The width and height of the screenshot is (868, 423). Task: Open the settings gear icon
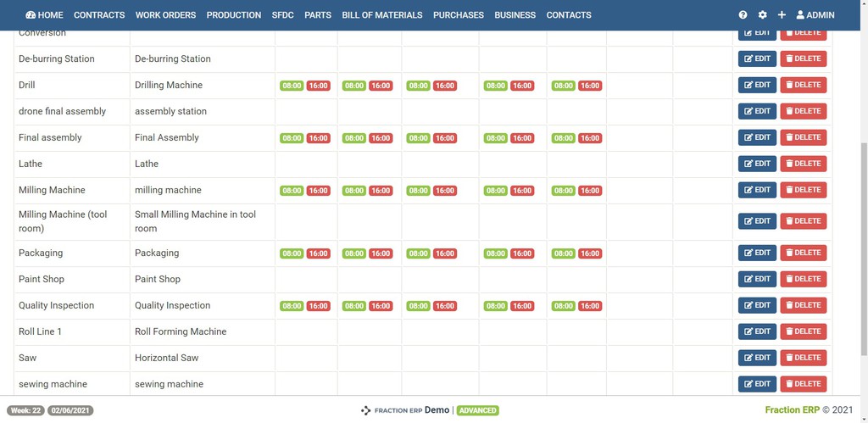(x=762, y=15)
